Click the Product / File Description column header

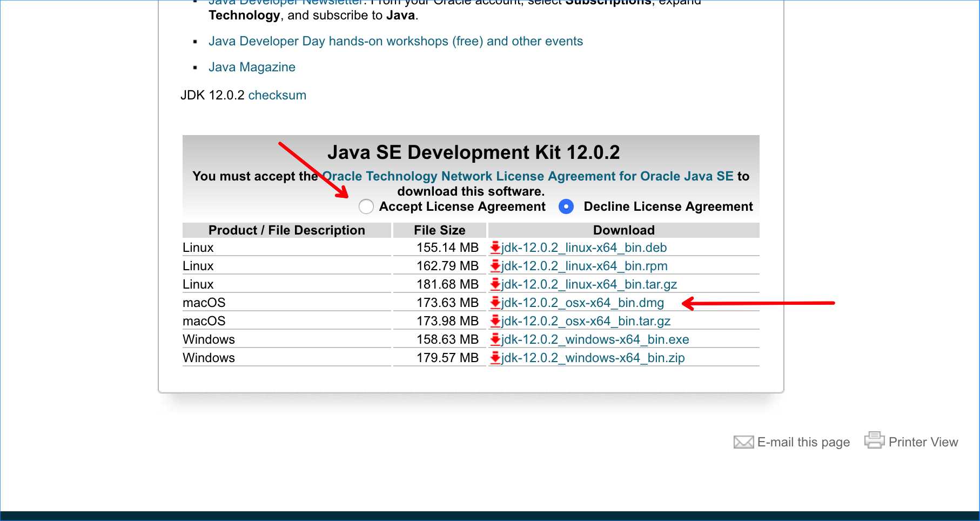tap(287, 230)
